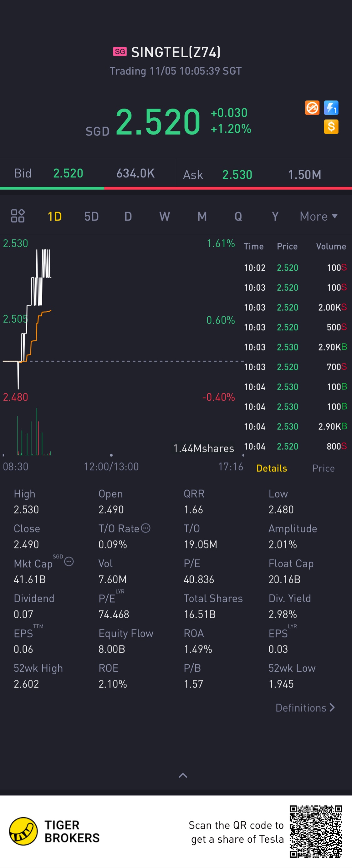Screen dimensions: 352x868
Task: Click the Open value 2.490
Action: (x=111, y=509)
